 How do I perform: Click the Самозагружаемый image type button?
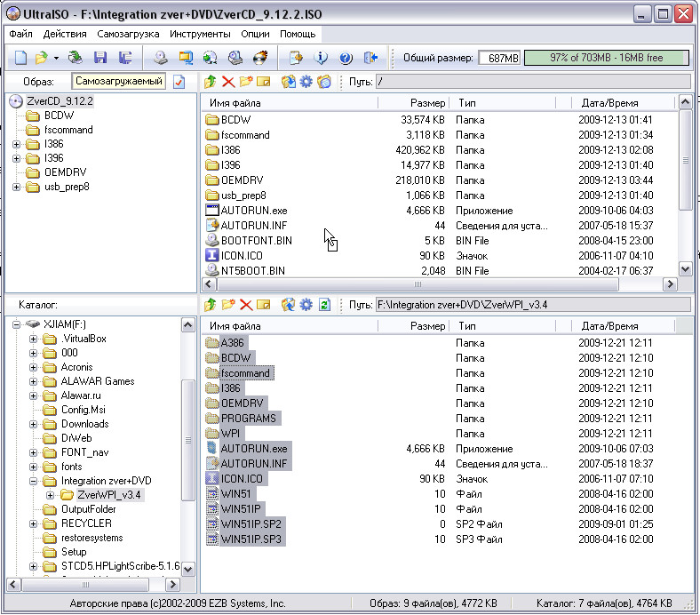pos(119,81)
